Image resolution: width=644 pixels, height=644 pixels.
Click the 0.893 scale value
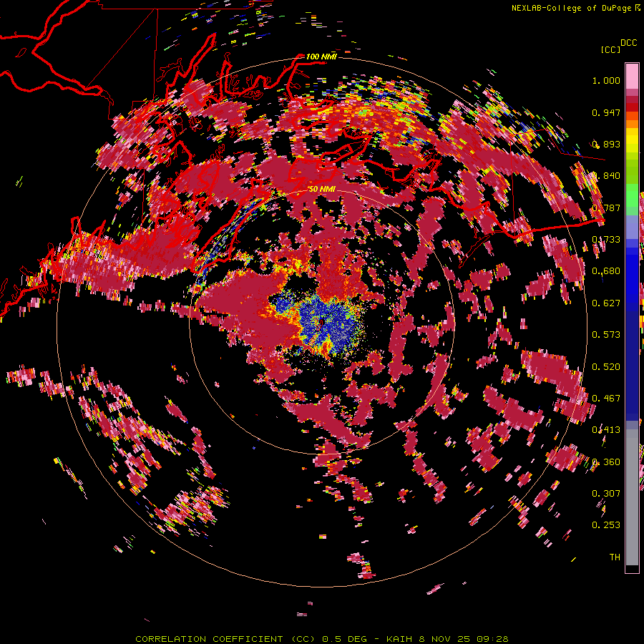point(606,144)
